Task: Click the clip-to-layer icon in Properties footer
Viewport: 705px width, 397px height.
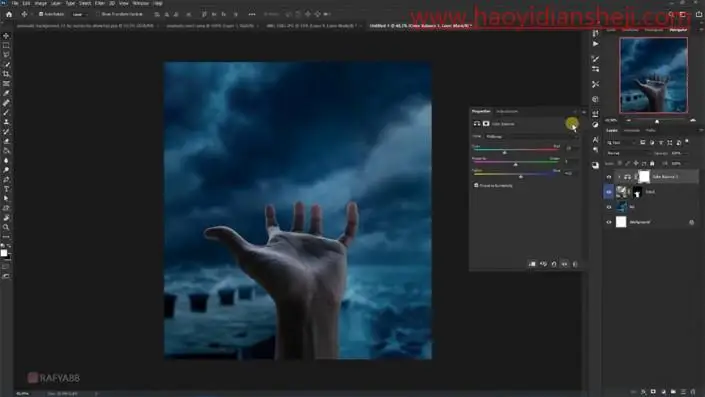Action: [532, 264]
